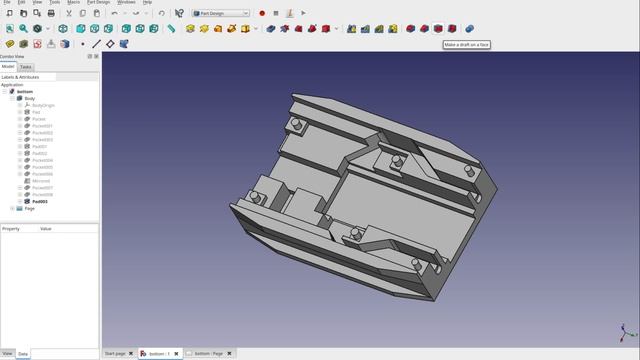Open a file using the Open toolbar icon
Viewport: 640px width, 360px height.
click(x=23, y=13)
